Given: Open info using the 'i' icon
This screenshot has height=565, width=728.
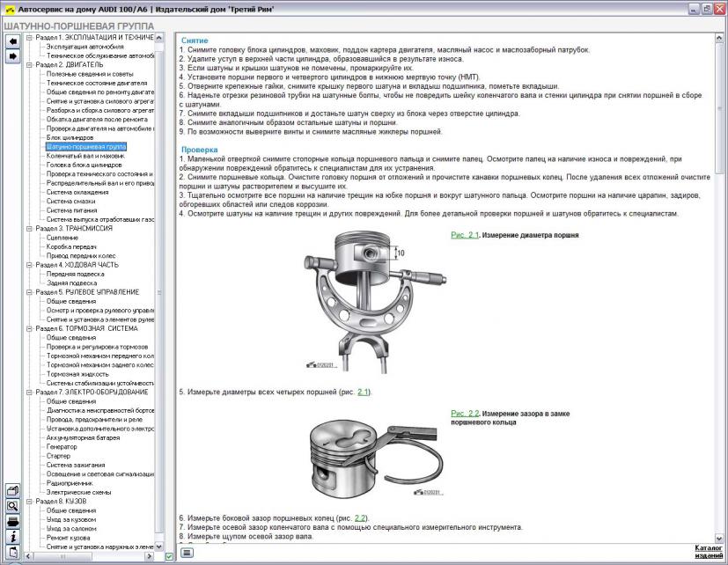Looking at the screenshot, I should tap(12, 537).
